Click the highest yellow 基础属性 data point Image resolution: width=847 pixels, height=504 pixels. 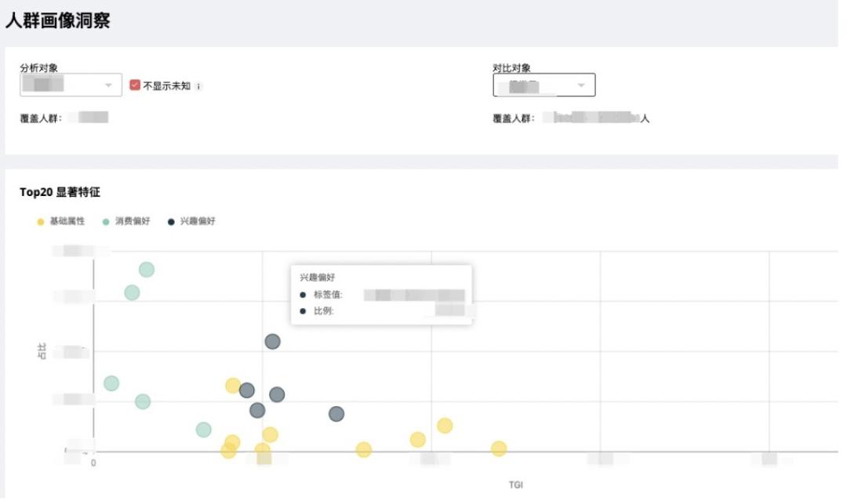pyautogui.click(x=233, y=385)
